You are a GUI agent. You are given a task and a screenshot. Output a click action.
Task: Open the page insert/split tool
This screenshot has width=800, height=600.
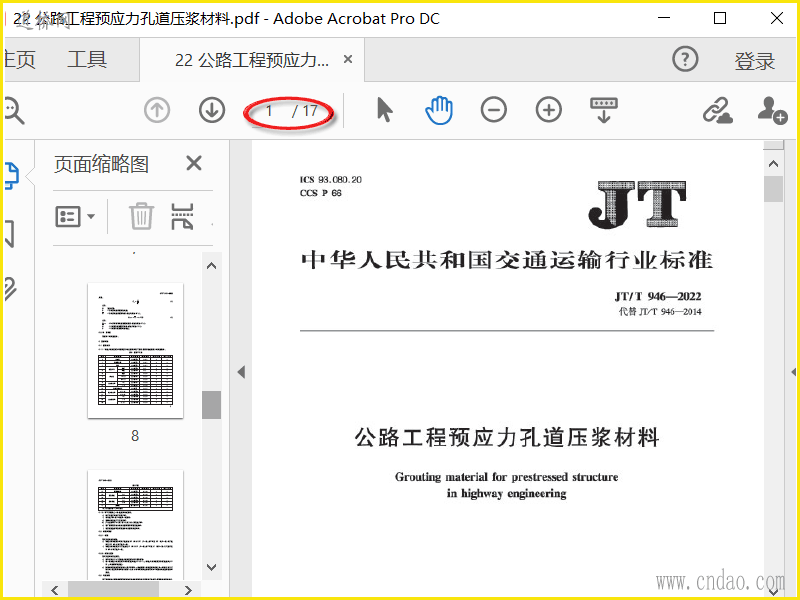182,216
